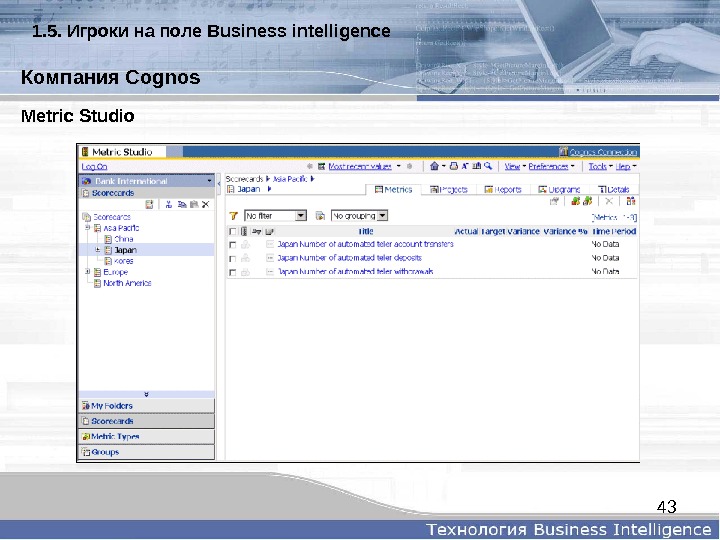
Task: Open the My Folders pane
Action: pyautogui.click(x=146, y=406)
